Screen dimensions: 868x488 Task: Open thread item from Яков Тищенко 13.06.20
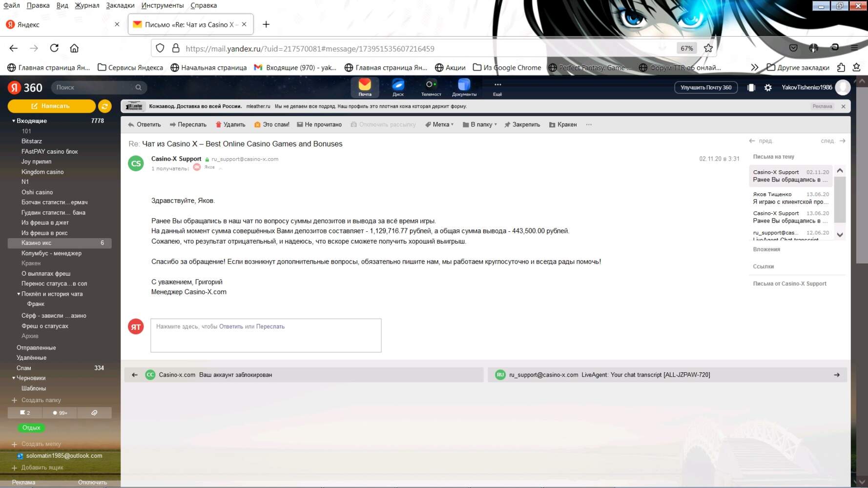(791, 198)
